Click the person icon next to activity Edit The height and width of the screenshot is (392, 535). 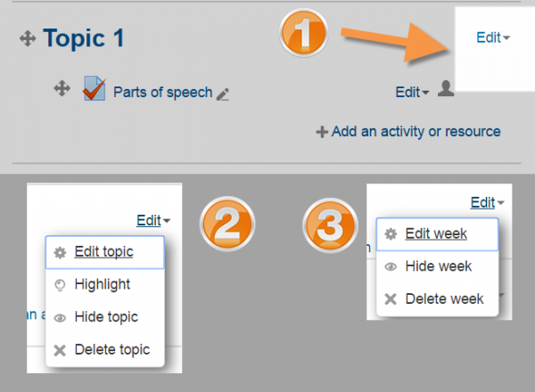click(x=447, y=89)
